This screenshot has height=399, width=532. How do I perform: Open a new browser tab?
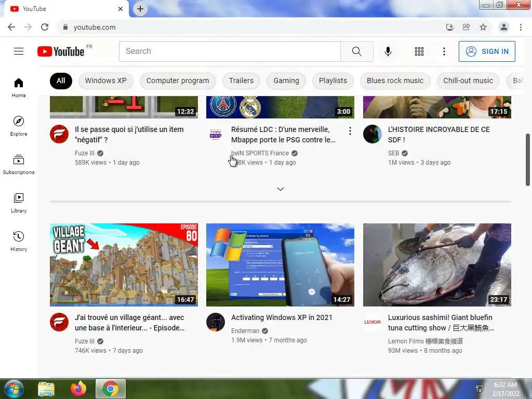[x=140, y=9]
